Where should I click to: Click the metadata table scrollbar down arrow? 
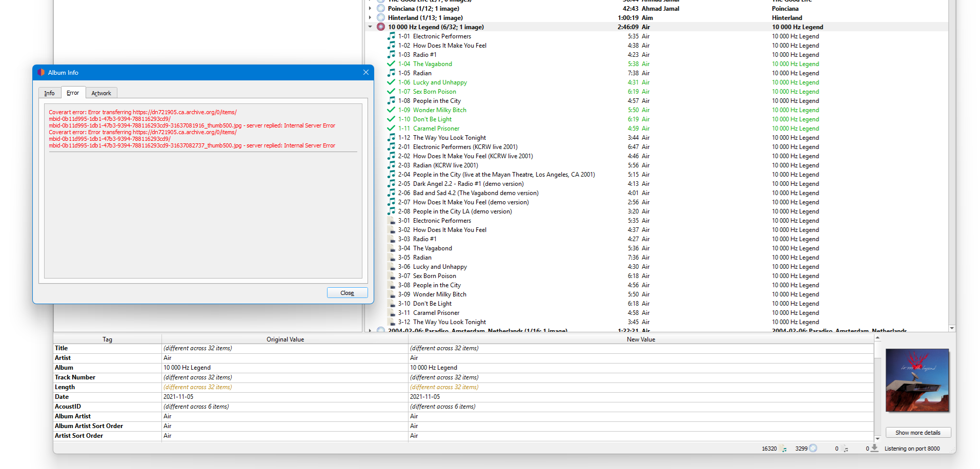pyautogui.click(x=877, y=438)
